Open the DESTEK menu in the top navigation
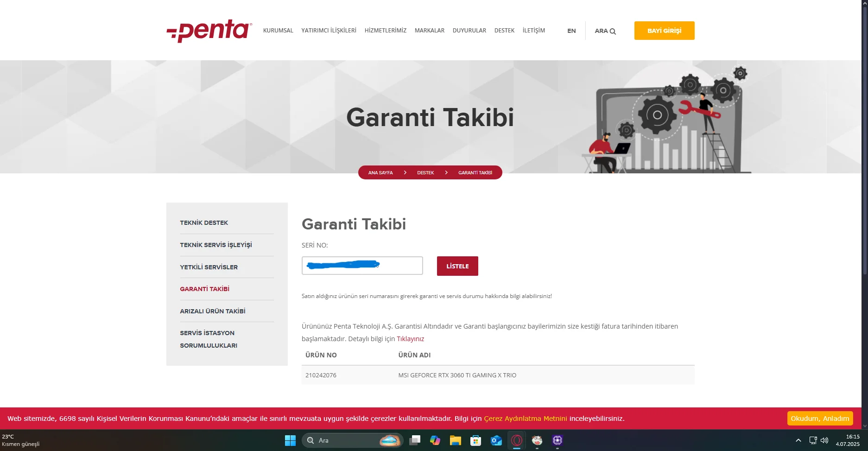This screenshot has width=868, height=451. 505,31
